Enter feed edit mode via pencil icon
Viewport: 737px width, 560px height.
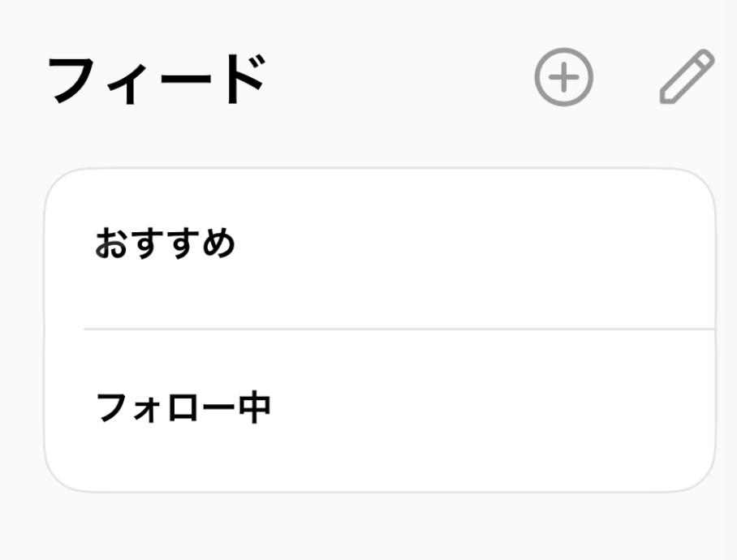pyautogui.click(x=687, y=77)
